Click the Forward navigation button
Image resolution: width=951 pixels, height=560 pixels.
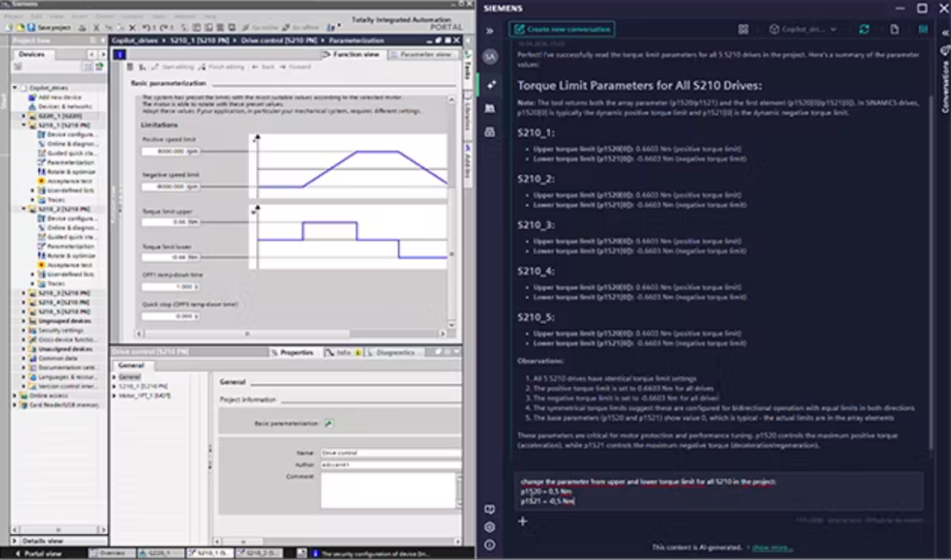pyautogui.click(x=295, y=67)
